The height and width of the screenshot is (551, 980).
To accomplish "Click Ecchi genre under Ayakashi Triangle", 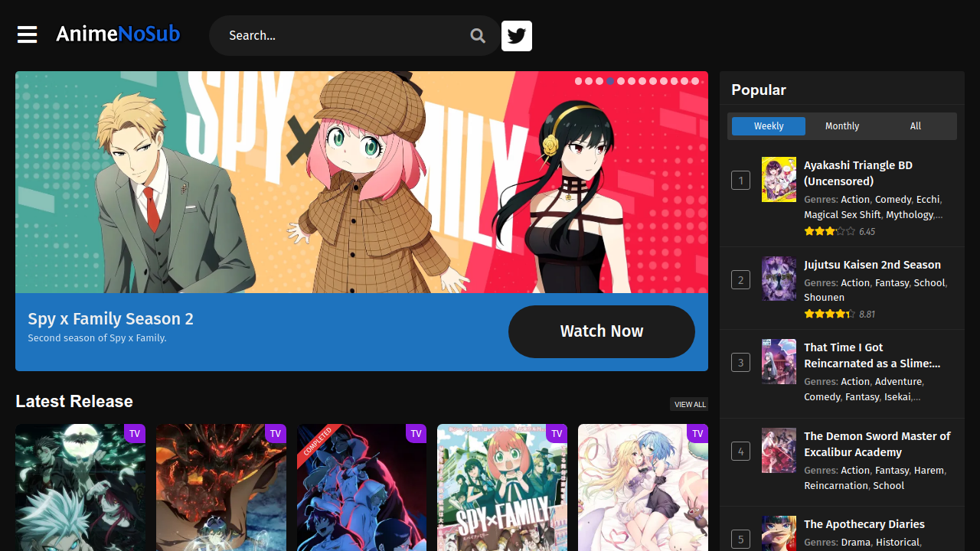I will point(928,199).
